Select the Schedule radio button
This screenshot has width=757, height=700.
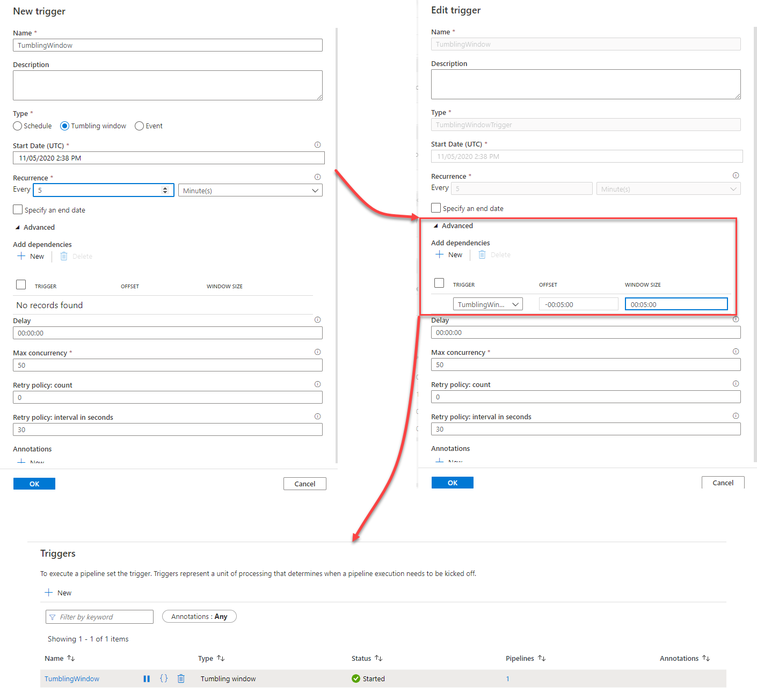pyautogui.click(x=18, y=126)
